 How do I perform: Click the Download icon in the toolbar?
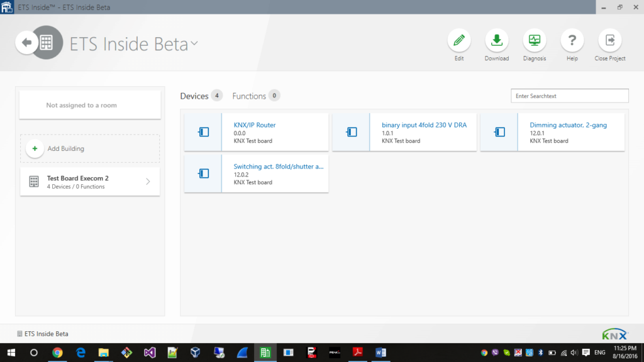(x=497, y=40)
